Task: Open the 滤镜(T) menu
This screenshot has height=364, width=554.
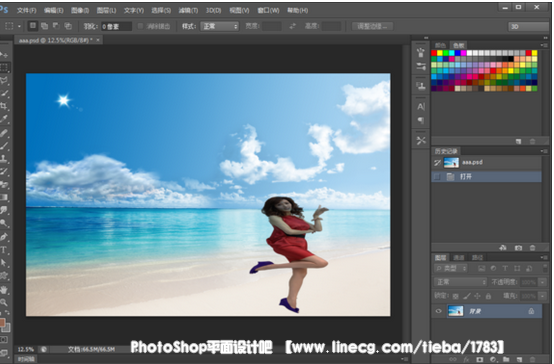Action: [188, 10]
